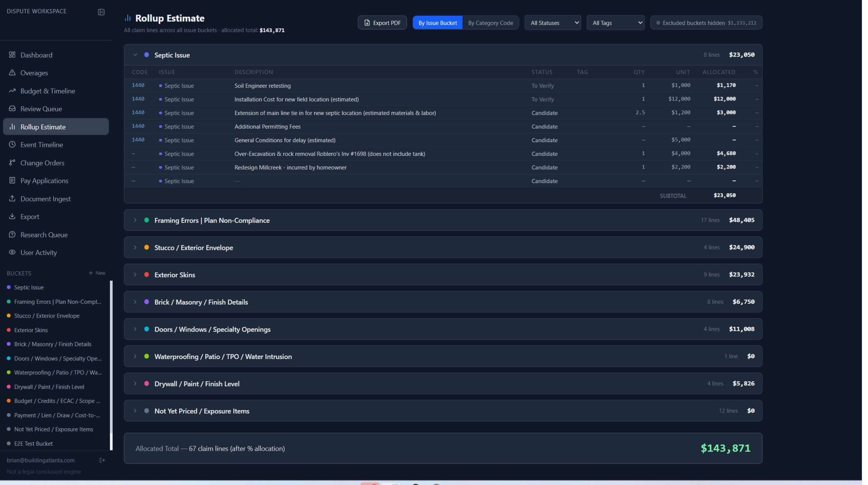Go to the Overages page
This screenshot has height=485, width=868.
click(56, 73)
